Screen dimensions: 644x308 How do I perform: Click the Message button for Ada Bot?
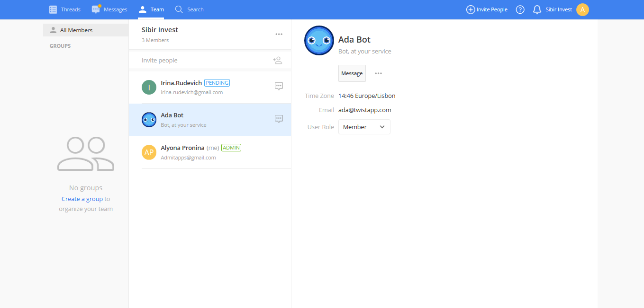[x=352, y=73]
